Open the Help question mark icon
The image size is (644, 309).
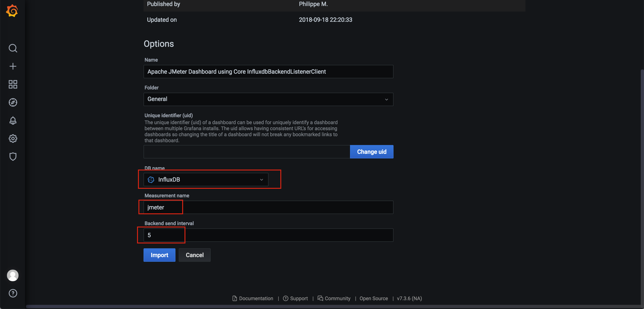pyautogui.click(x=13, y=293)
